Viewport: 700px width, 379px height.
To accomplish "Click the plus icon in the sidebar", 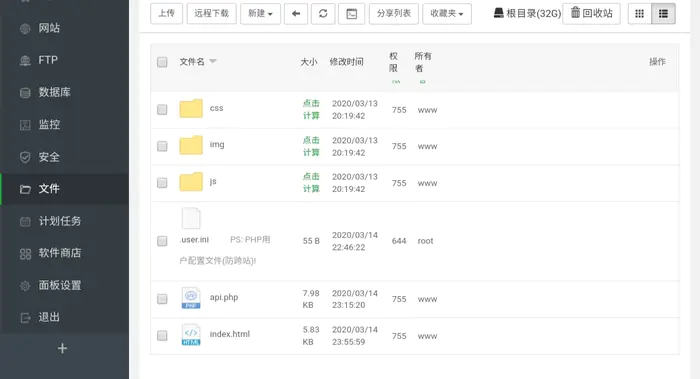I will coord(62,348).
